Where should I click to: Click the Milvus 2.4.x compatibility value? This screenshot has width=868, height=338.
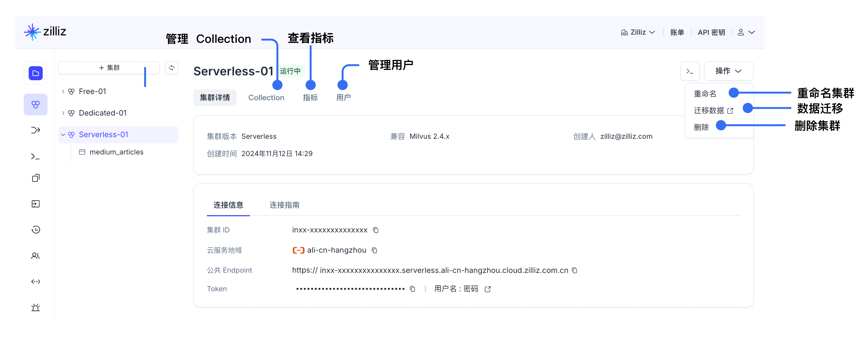(429, 137)
